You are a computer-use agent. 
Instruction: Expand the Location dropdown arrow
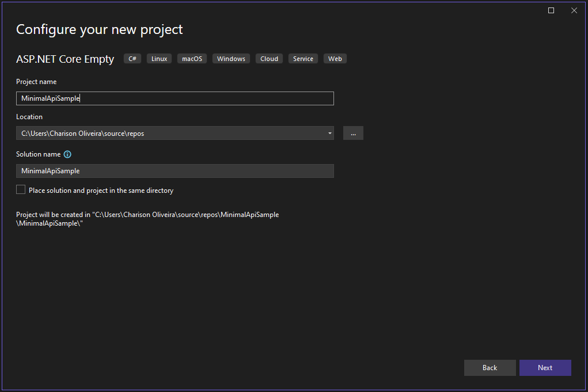329,133
